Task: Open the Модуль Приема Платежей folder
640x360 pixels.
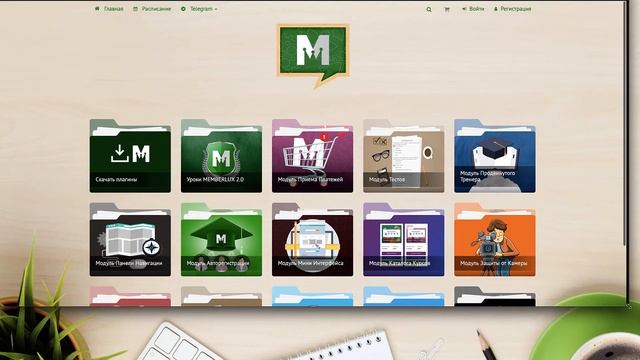Action: (x=313, y=156)
